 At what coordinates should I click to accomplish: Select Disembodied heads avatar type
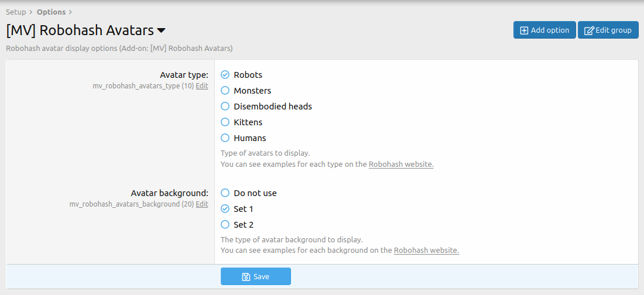[225, 107]
